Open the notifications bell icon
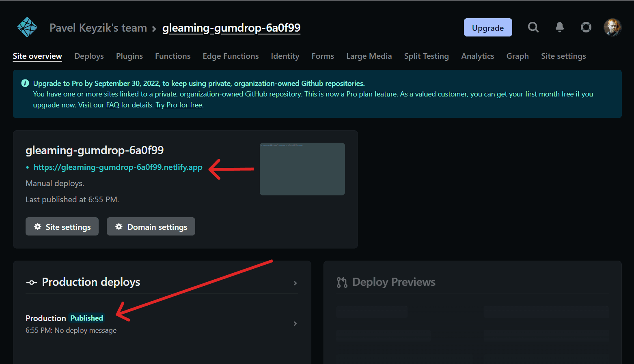The width and height of the screenshot is (634, 364). click(560, 27)
